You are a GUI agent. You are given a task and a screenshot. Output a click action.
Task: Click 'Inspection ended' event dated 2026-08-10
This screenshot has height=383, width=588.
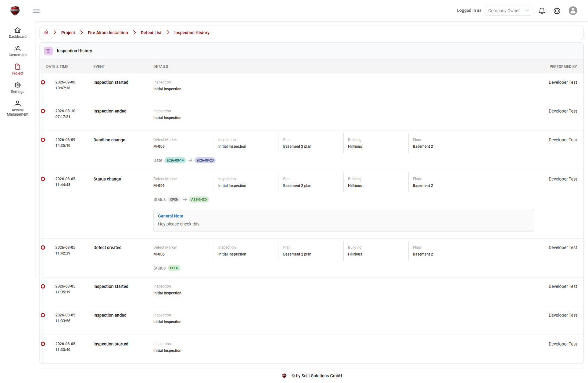[110, 111]
